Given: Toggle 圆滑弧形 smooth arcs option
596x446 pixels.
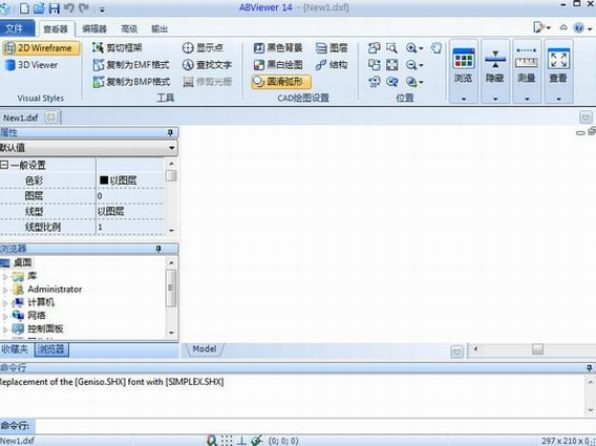Looking at the screenshot, I should point(281,82).
